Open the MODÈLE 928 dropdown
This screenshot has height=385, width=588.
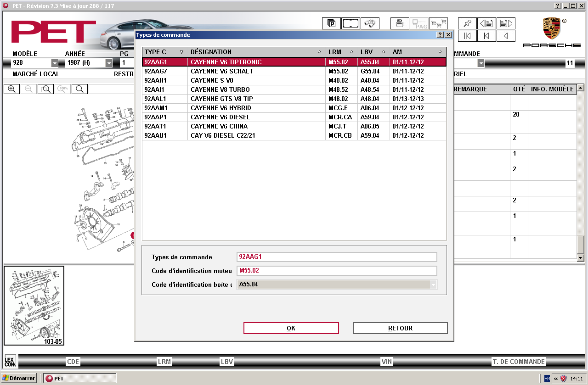pos(55,63)
